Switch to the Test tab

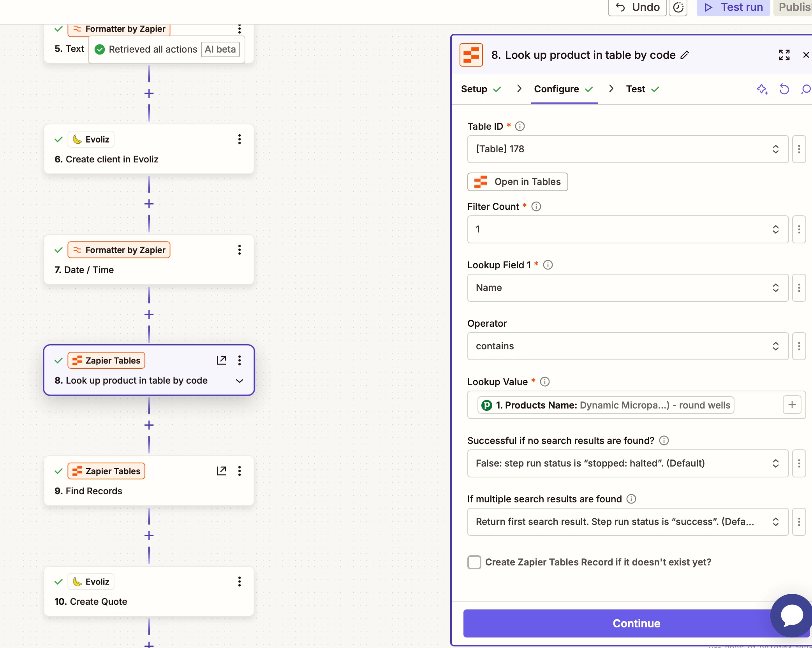pos(636,89)
